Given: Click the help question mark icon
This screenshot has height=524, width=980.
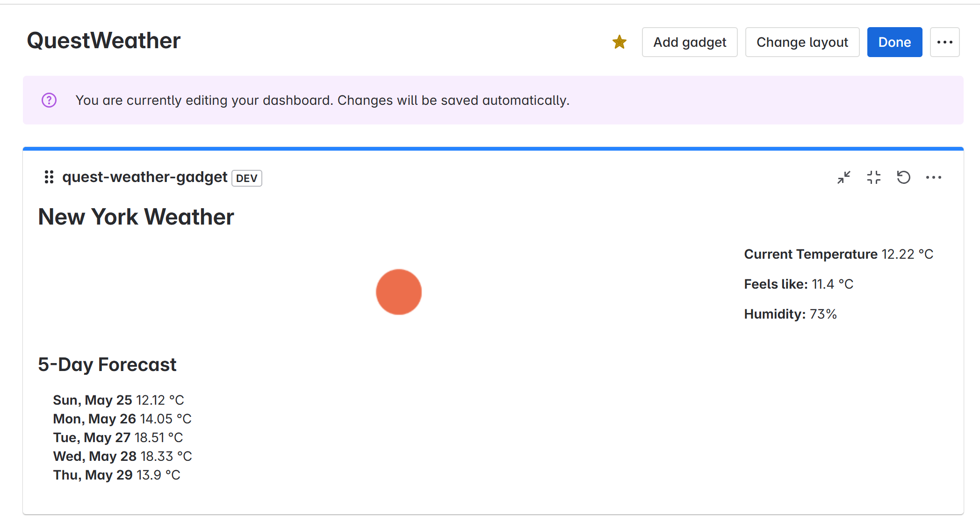Looking at the screenshot, I should [x=49, y=100].
